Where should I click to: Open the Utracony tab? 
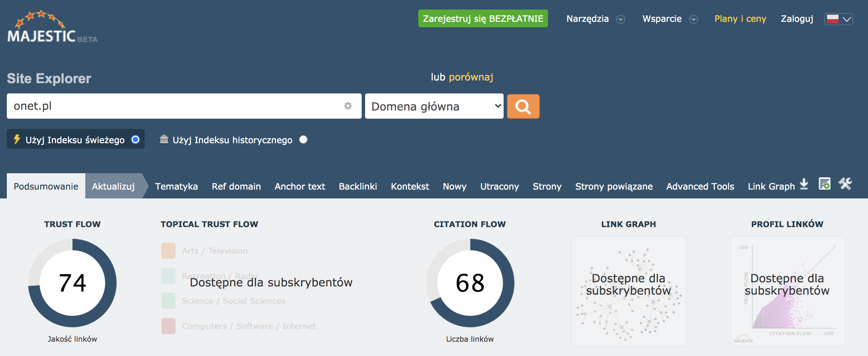pos(500,186)
